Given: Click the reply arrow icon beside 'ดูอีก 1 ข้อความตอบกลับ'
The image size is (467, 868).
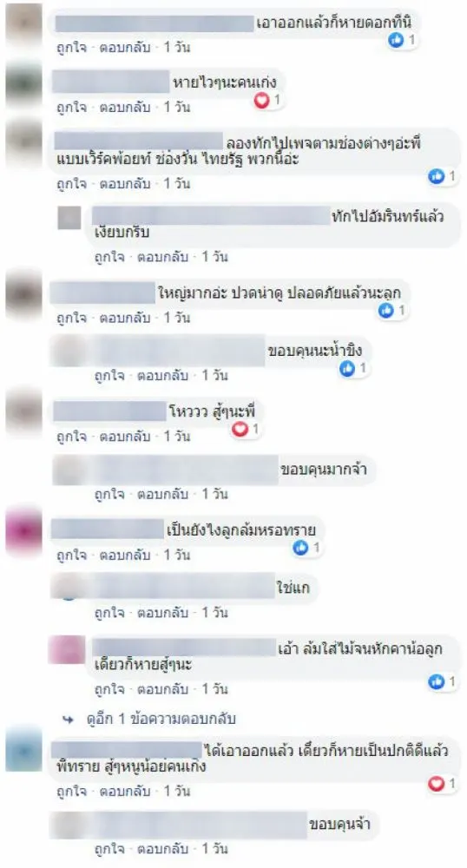Looking at the screenshot, I should (x=69, y=720).
